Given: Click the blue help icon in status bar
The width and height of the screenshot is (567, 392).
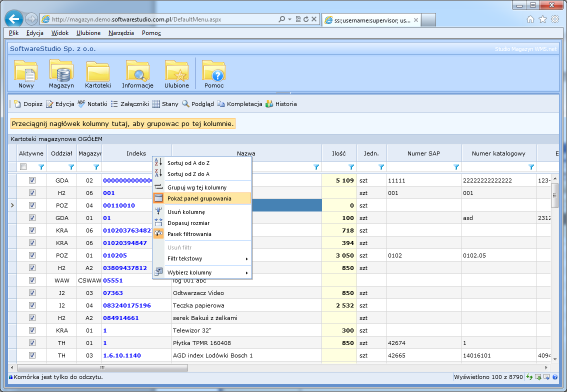Looking at the screenshot, I should click(555, 377).
